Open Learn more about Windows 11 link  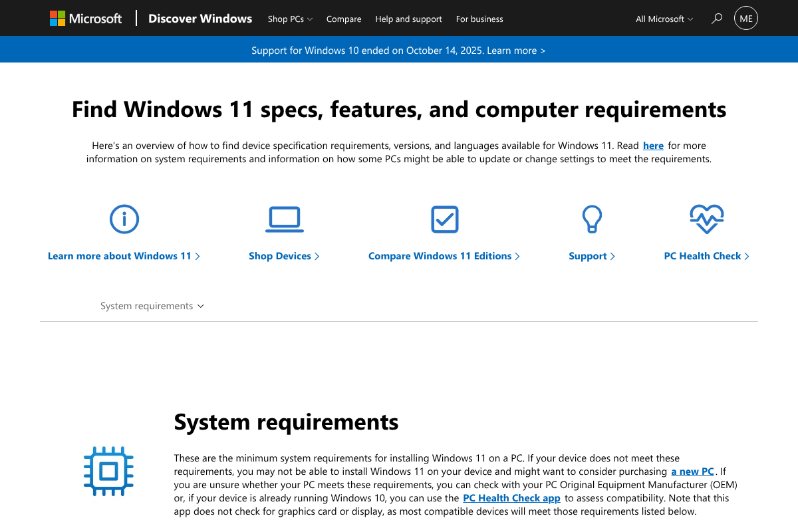tap(124, 256)
